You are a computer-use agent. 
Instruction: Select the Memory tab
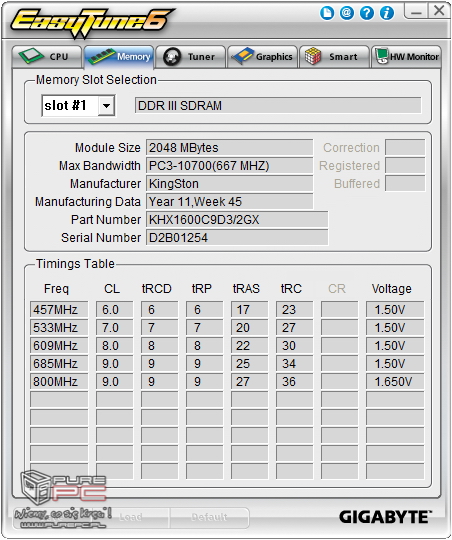point(119,57)
